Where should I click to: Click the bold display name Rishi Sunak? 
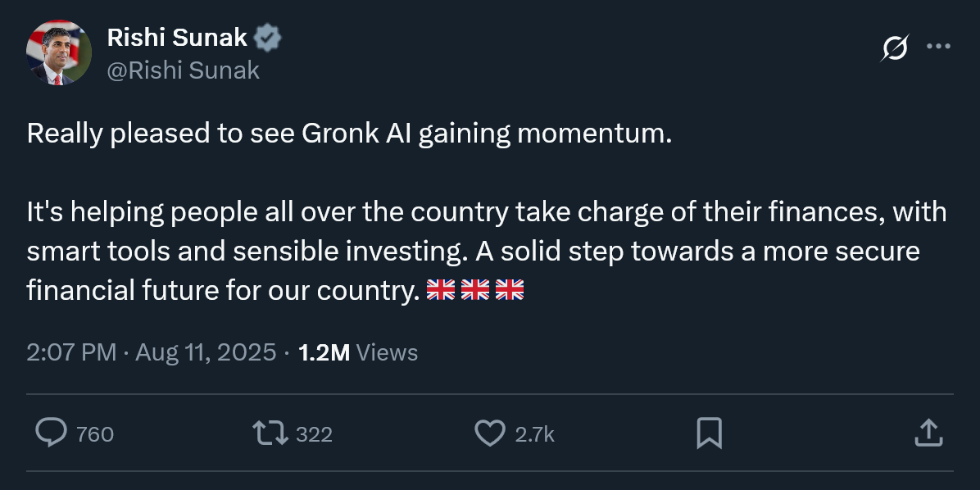point(177,38)
